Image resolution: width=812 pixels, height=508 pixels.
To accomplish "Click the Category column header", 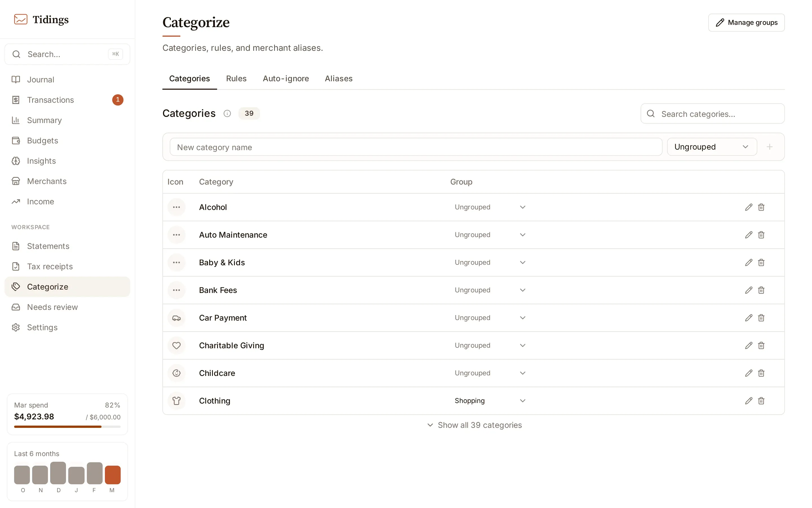I will 216,182.
